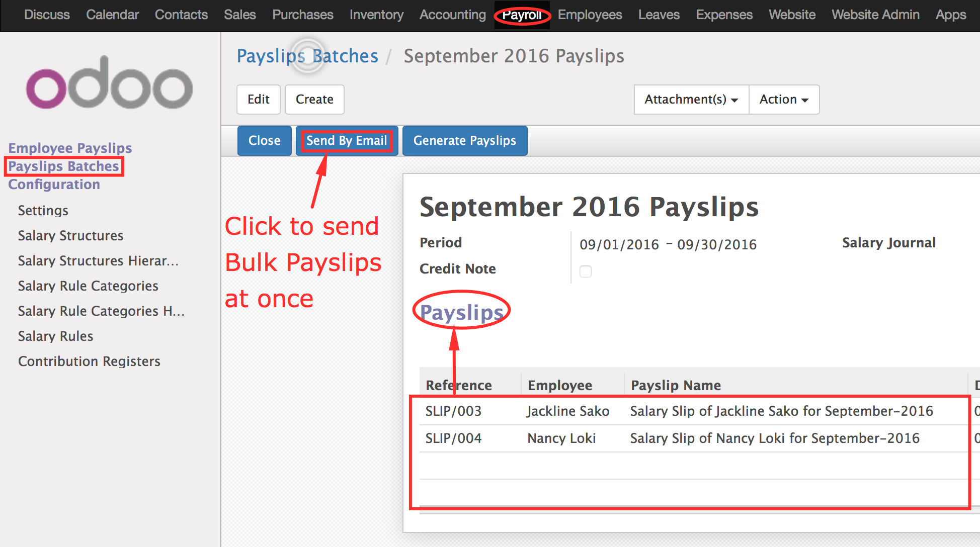Go to the Accounting menu

(453, 15)
